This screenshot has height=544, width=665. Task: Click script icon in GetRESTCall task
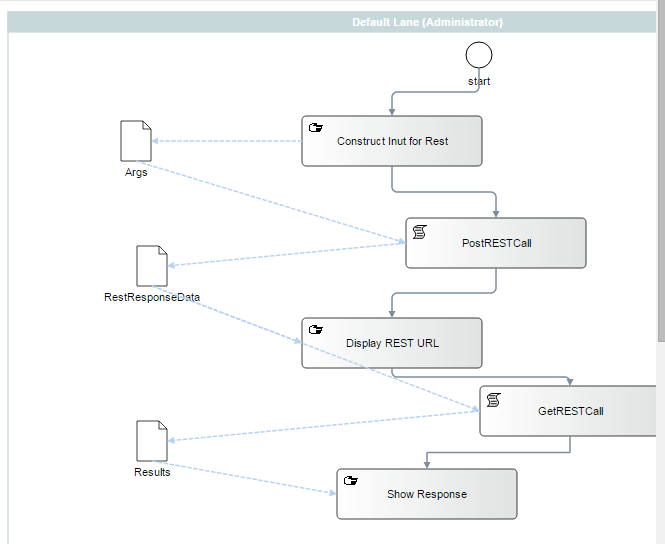click(x=493, y=400)
